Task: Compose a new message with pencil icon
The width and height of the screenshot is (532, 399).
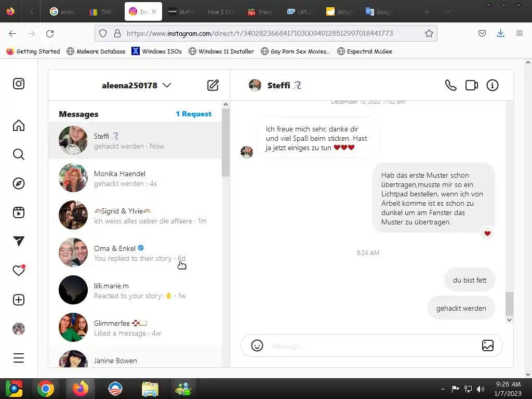Action: (213, 85)
